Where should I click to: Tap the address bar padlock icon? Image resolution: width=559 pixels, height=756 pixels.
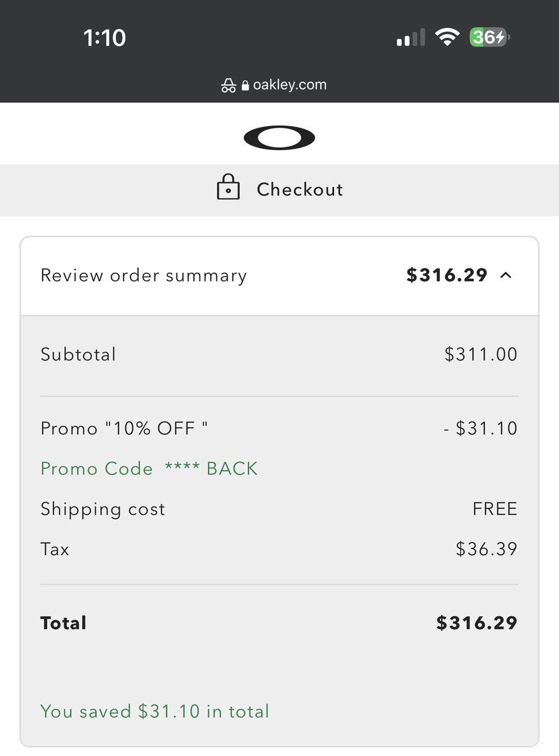tap(245, 86)
